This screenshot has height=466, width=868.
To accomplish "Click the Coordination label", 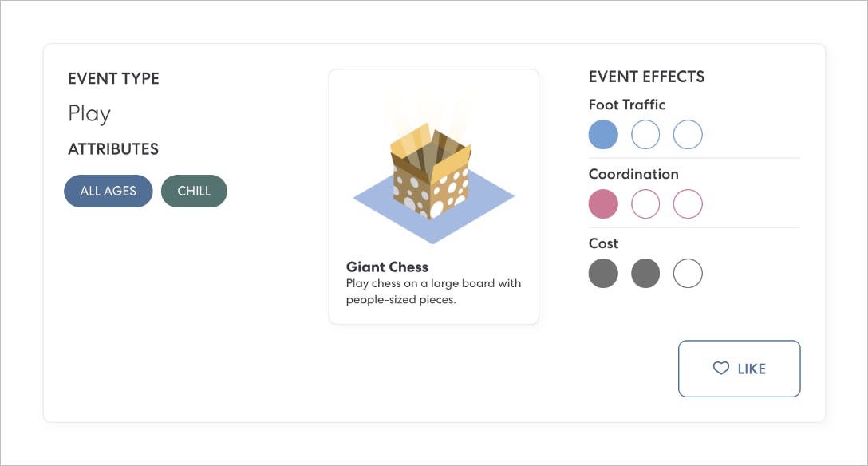I will pyautogui.click(x=633, y=174).
